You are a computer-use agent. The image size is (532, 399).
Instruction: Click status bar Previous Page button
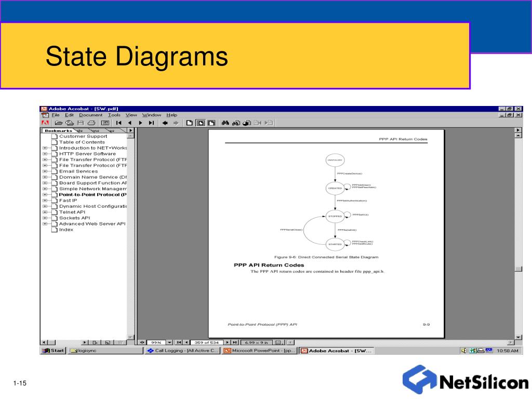coord(186,342)
